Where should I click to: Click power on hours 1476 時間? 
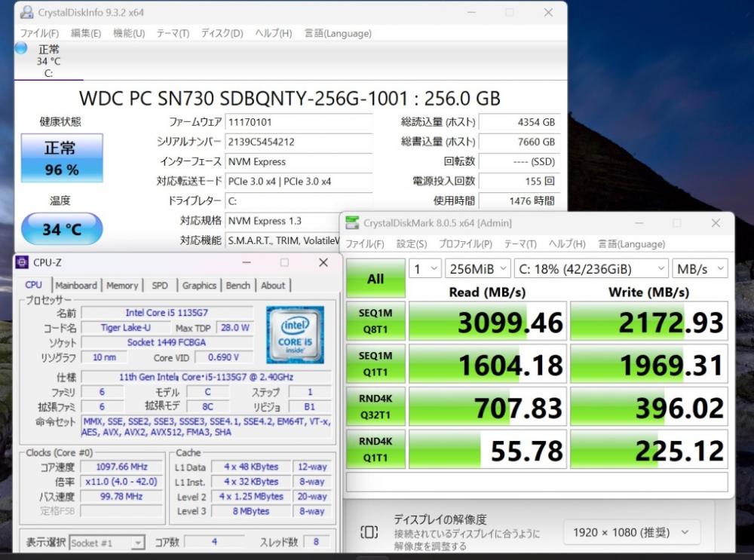coord(520,200)
